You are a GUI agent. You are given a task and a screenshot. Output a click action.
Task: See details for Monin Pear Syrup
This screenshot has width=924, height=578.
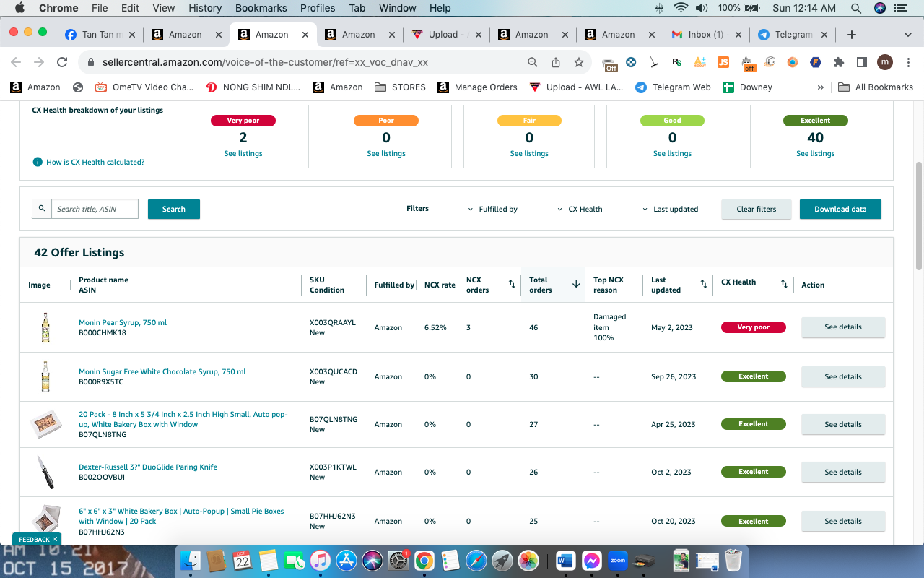pos(843,327)
